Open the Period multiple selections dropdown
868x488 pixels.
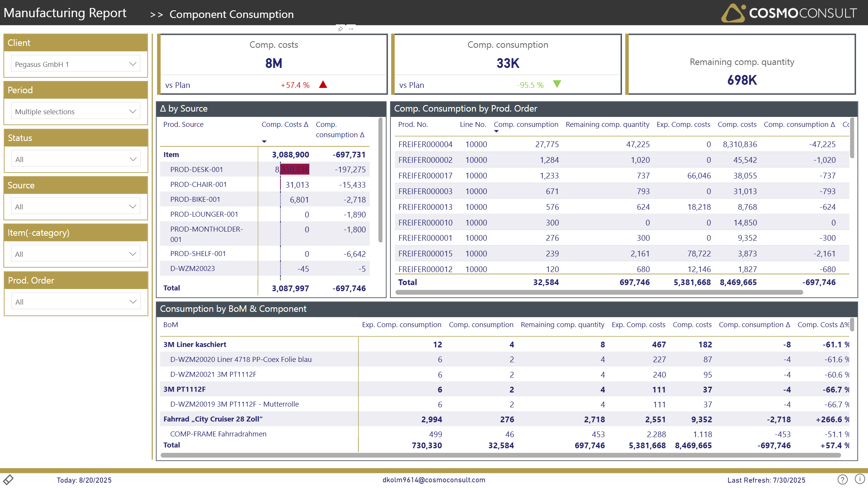76,111
